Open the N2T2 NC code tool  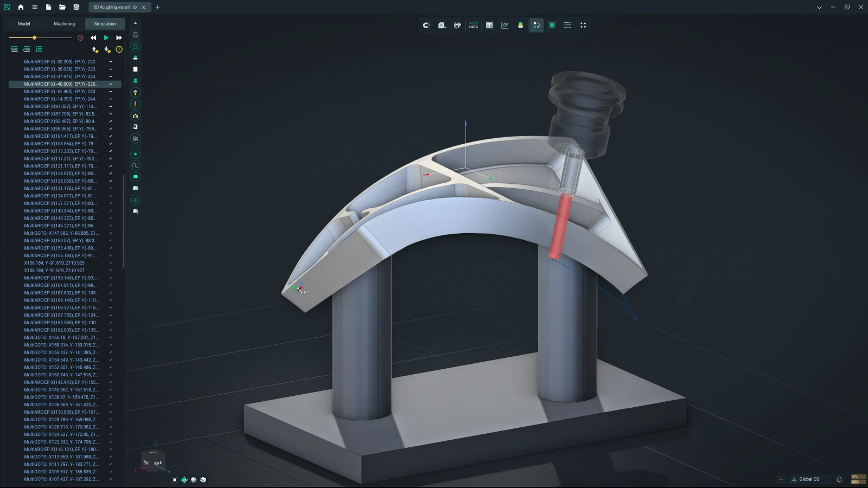coord(474,25)
